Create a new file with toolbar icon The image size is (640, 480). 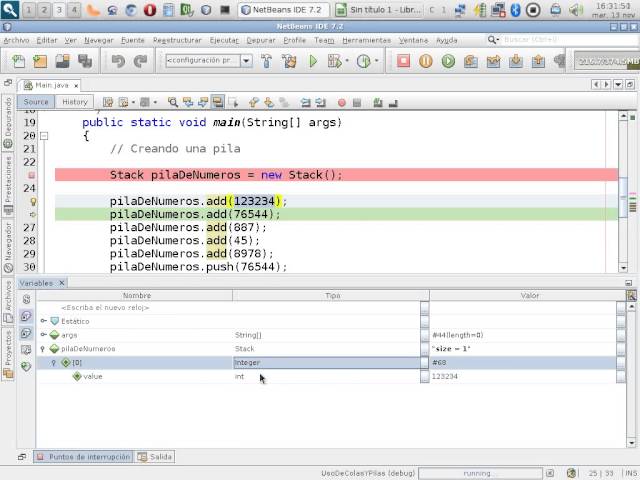pyautogui.click(x=19, y=61)
